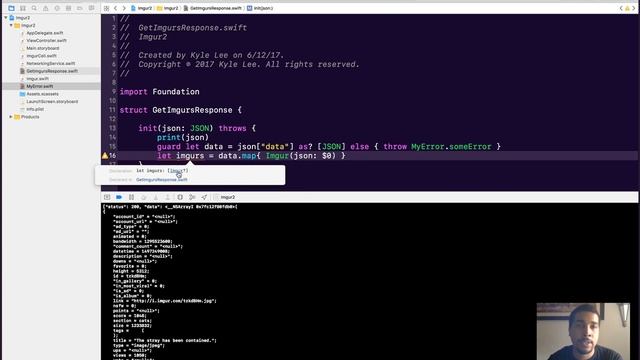Image resolution: width=640 pixels, height=360 pixels.
Task: Click 'MyError.someError' on line 15
Action: point(451,147)
